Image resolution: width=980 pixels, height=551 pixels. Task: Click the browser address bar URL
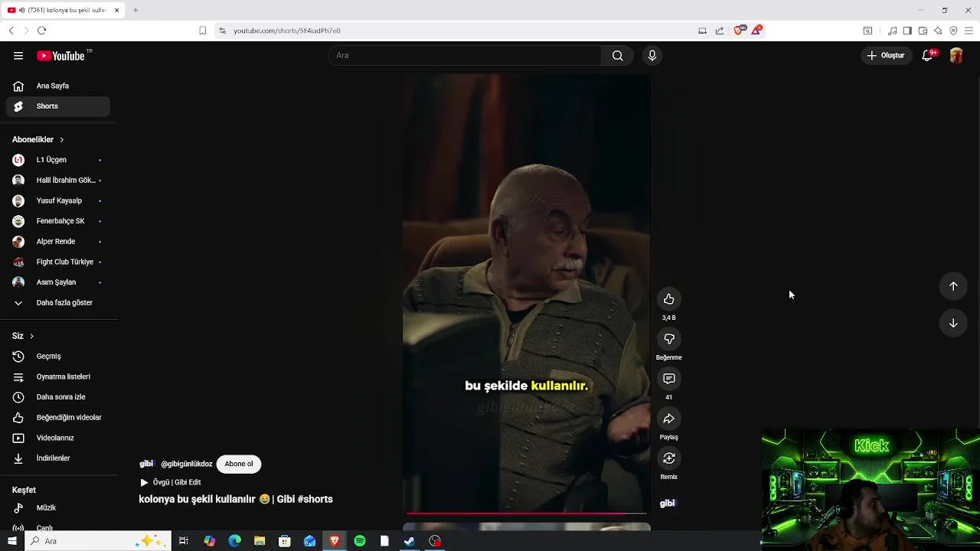coord(287,31)
